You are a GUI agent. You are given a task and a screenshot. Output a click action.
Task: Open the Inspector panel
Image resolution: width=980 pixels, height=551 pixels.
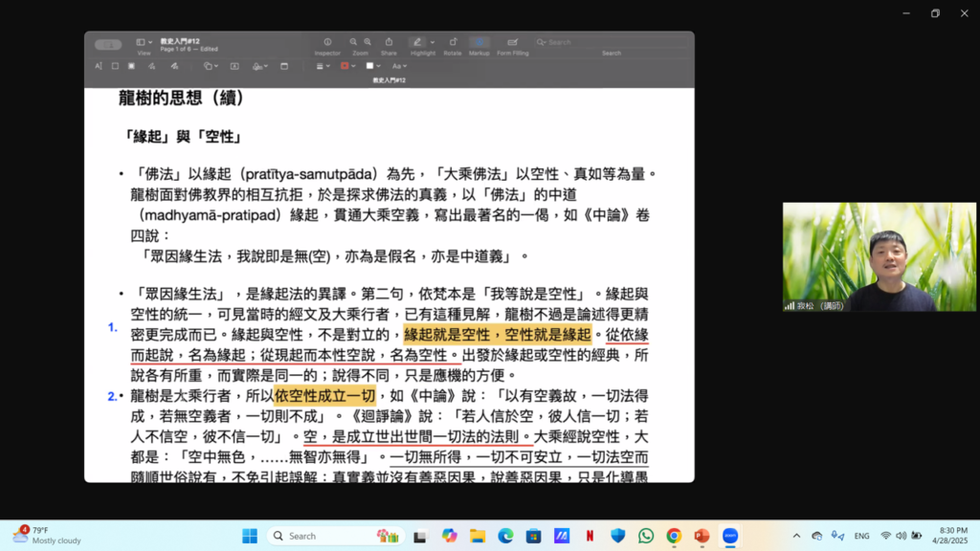click(x=327, y=43)
